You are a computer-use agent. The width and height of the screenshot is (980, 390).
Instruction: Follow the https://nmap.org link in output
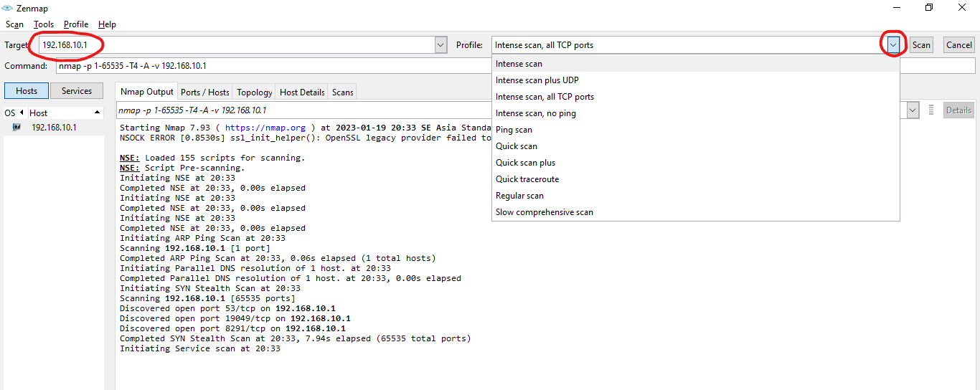pyautogui.click(x=265, y=128)
